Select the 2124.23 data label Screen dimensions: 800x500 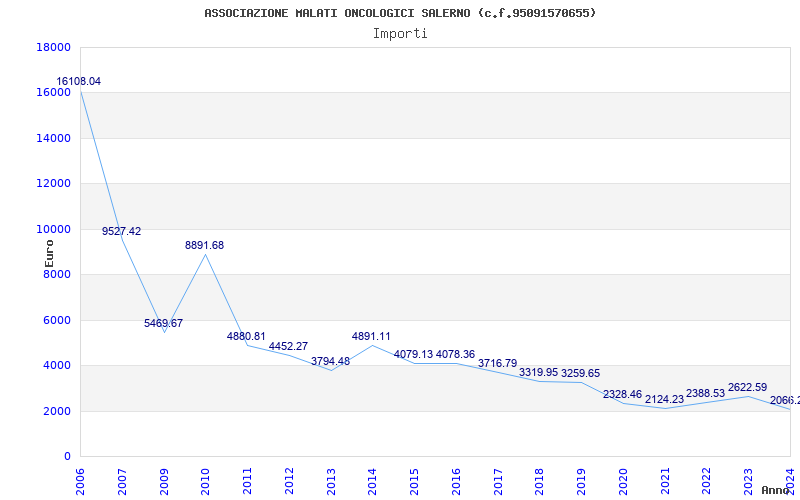(x=664, y=399)
